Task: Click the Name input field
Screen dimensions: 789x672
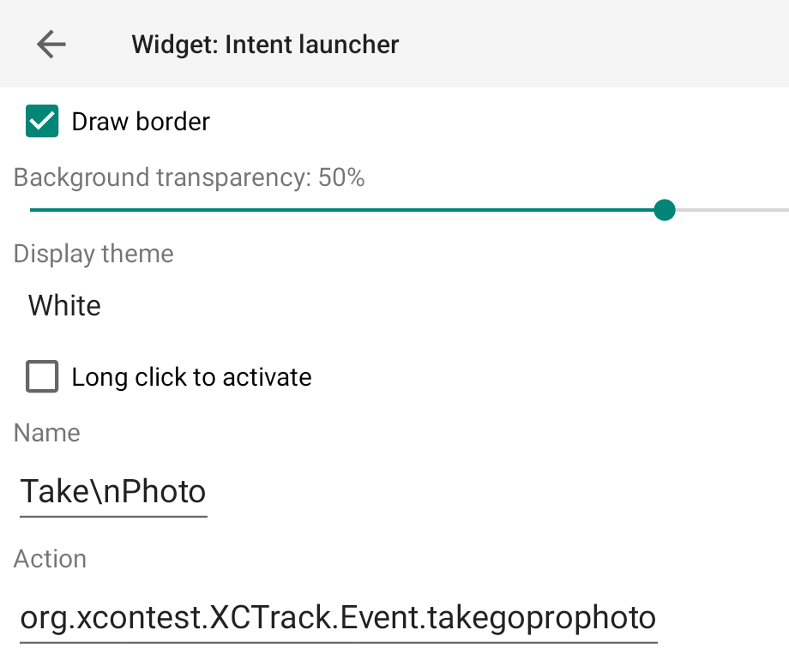Action: (x=113, y=492)
